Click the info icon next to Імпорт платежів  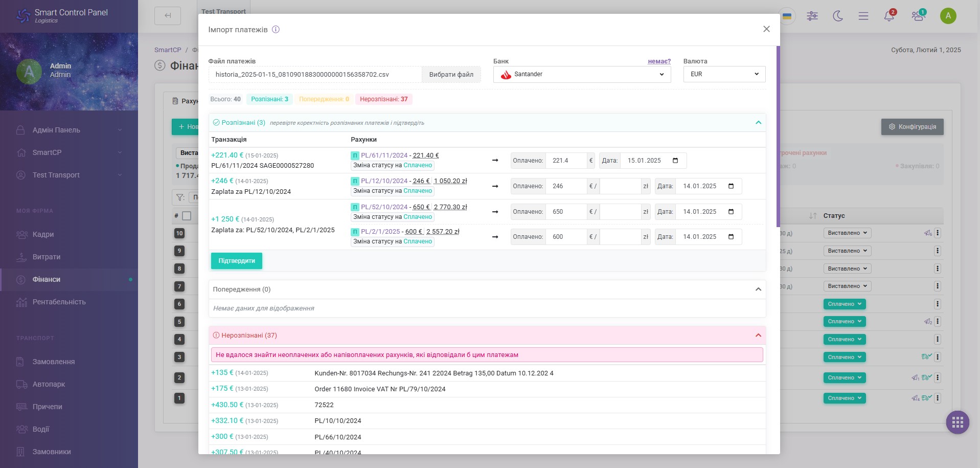[x=276, y=30]
